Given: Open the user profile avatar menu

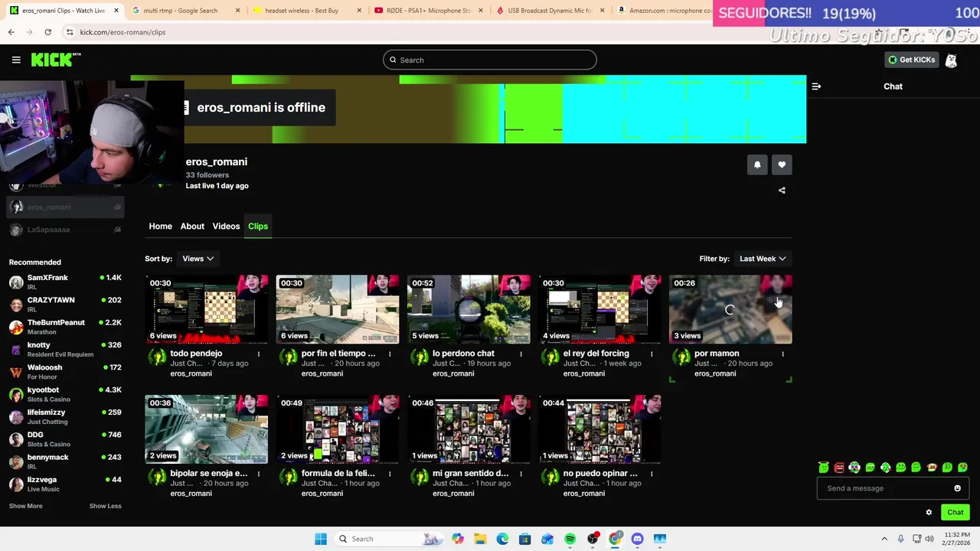Looking at the screenshot, I should click(951, 60).
